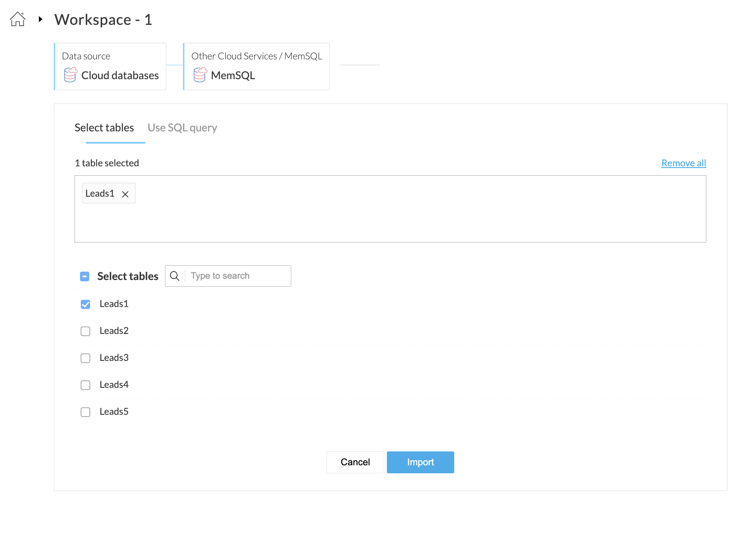Click the Cloud databases icon
This screenshot has width=756, height=539.
pyautogui.click(x=71, y=75)
